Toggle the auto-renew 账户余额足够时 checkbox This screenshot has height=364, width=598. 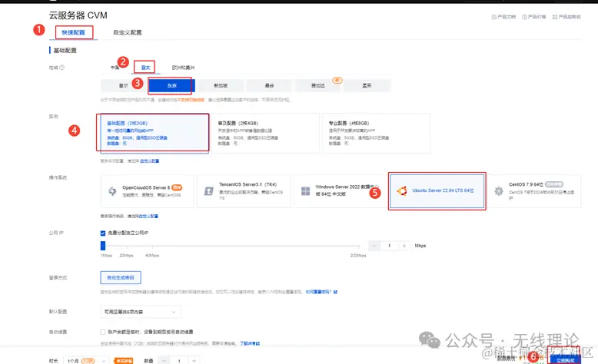(x=103, y=332)
